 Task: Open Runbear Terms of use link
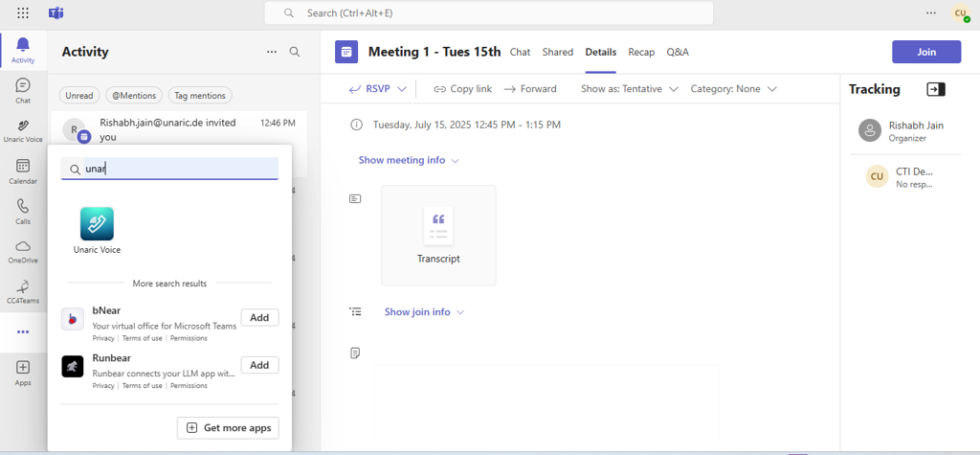(x=142, y=386)
